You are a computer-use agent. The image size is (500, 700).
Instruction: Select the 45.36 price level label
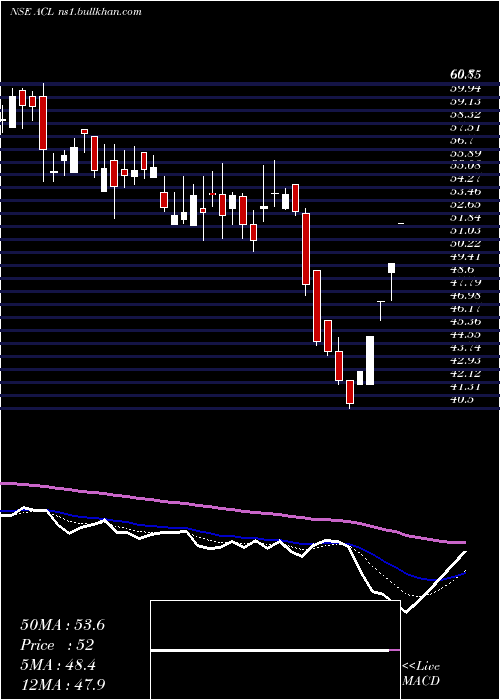coord(465,321)
